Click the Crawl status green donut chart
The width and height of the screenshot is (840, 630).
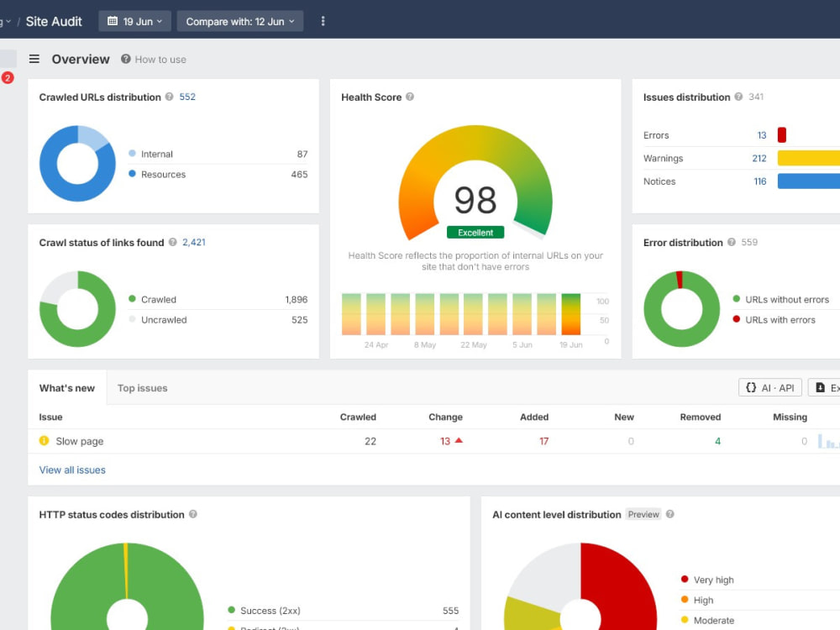coord(77,309)
